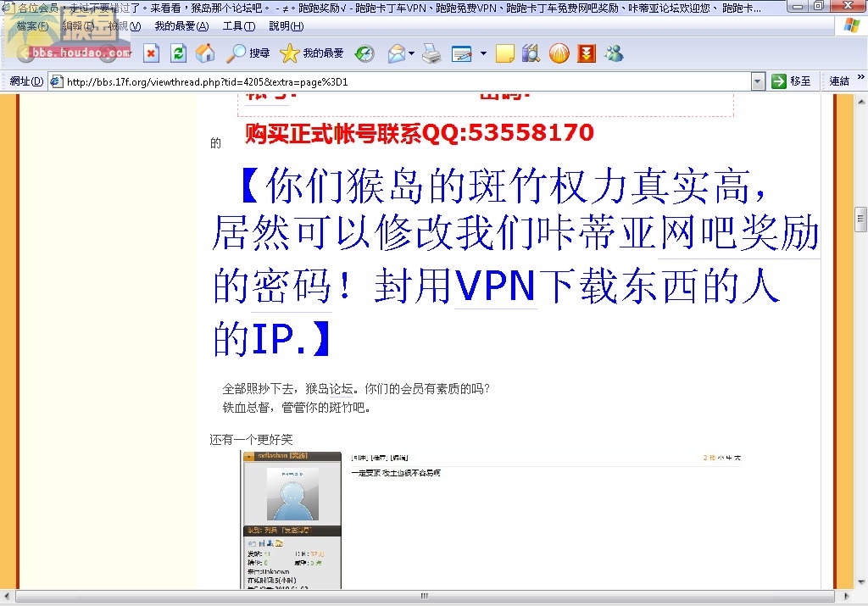Click the Windows flag logo
Viewport: 868px width, 606px height.
(851, 25)
